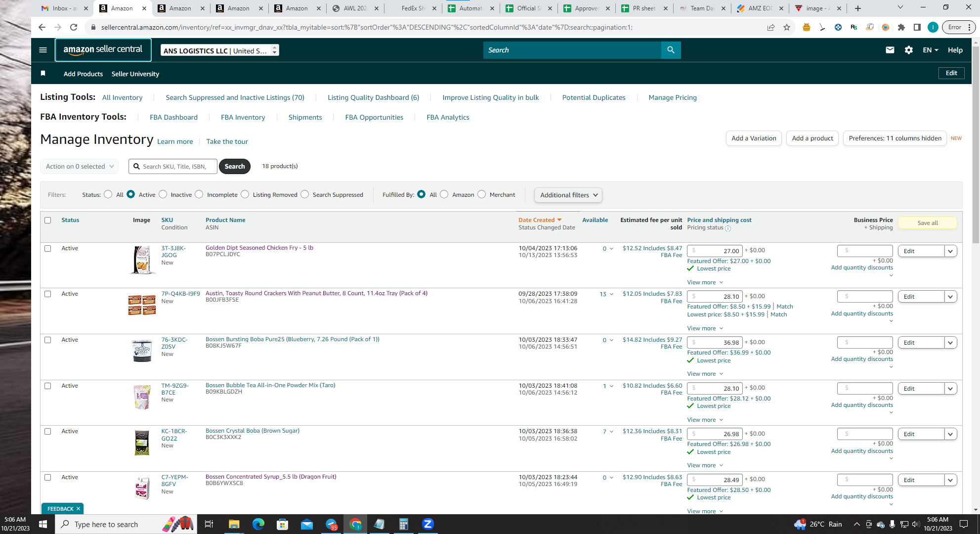Bookmark this page with the star icon
This screenshot has height=534, width=980.
(787, 27)
